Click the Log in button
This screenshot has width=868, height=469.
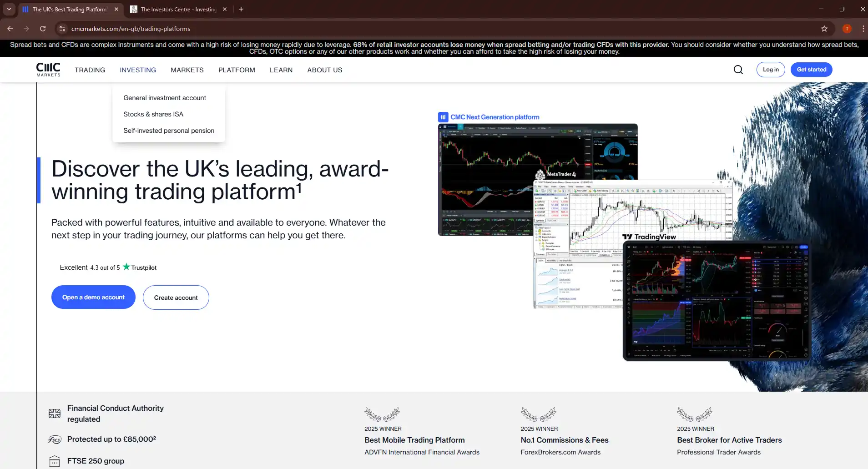pos(771,70)
